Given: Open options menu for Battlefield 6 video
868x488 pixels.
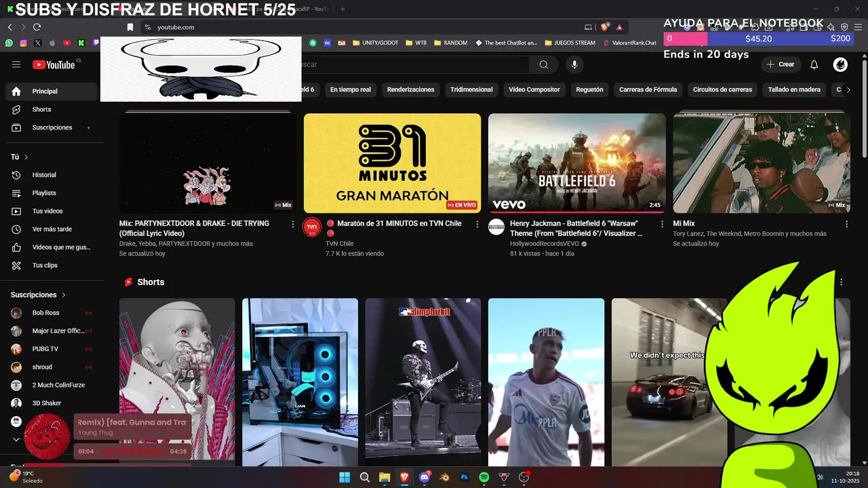Looking at the screenshot, I should click(662, 224).
